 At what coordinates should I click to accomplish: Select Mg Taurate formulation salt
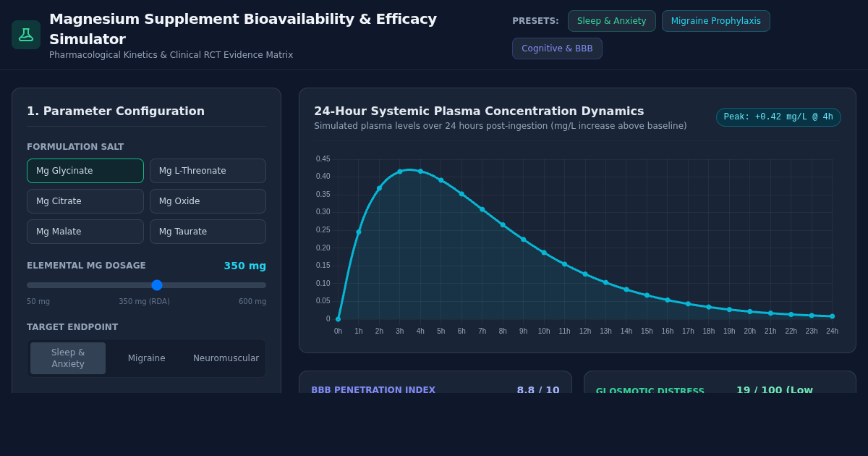(x=208, y=232)
